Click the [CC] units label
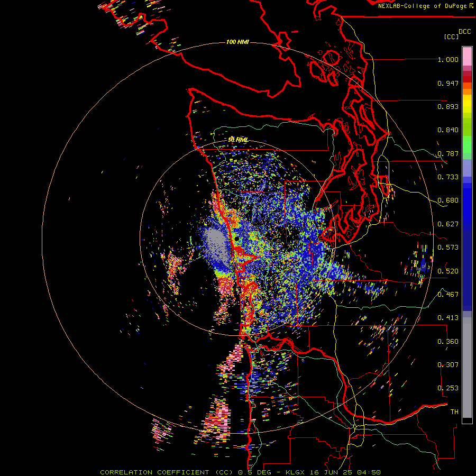This screenshot has width=476, height=476. (452, 36)
